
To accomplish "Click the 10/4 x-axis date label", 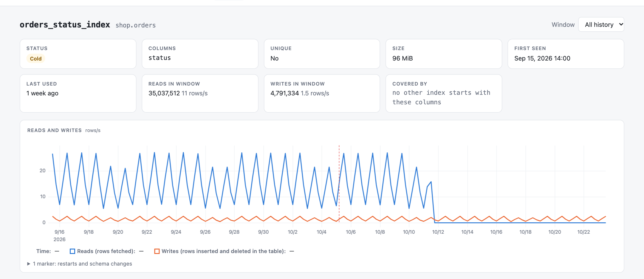I will coord(321,232).
